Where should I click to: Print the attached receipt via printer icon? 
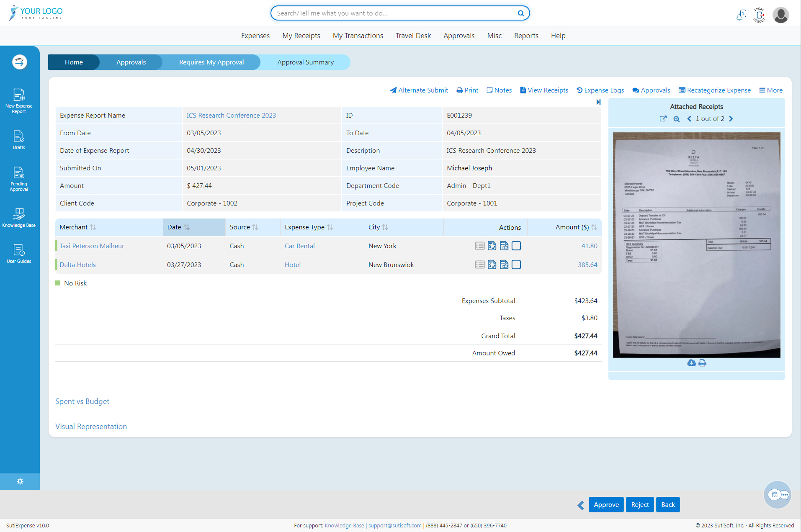(702, 363)
